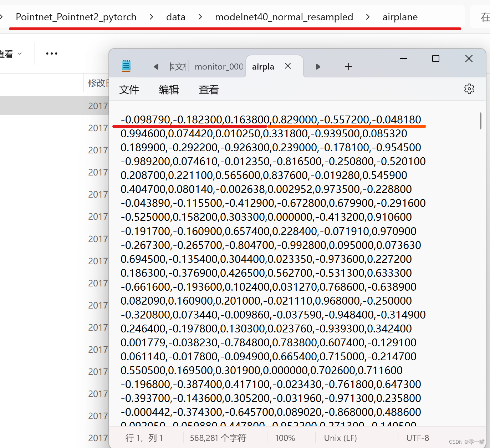Open the 文件 menu
The image size is (490, 448).
(x=129, y=90)
